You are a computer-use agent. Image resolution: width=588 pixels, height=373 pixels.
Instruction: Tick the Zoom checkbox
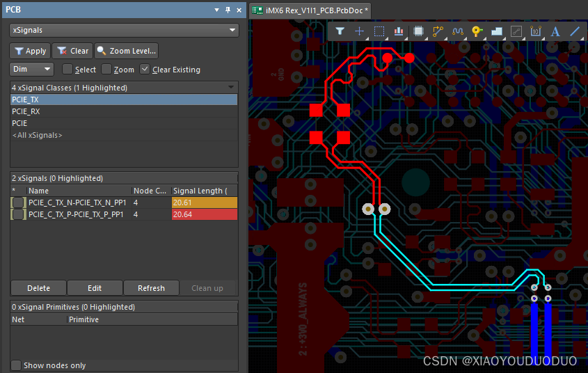[x=106, y=70]
